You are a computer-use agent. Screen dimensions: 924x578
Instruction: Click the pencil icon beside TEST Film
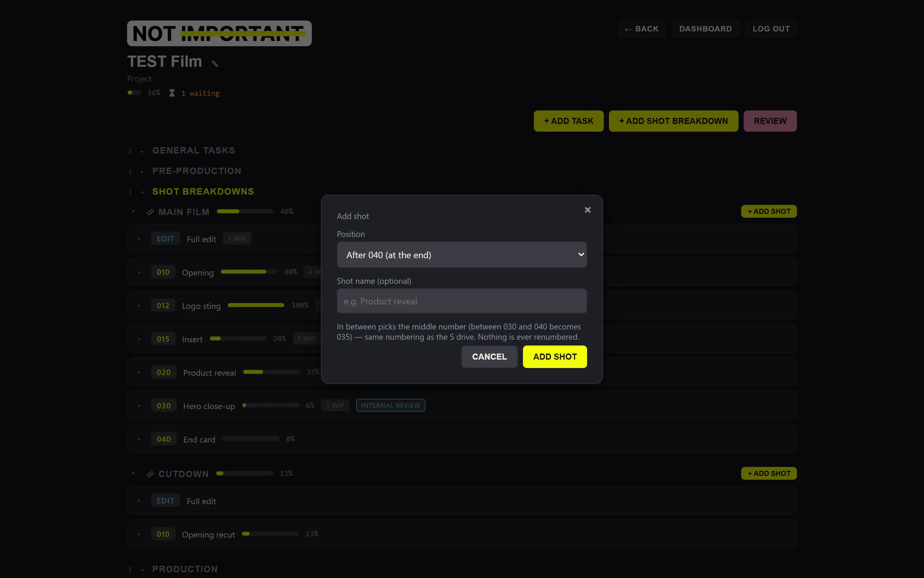[215, 64]
